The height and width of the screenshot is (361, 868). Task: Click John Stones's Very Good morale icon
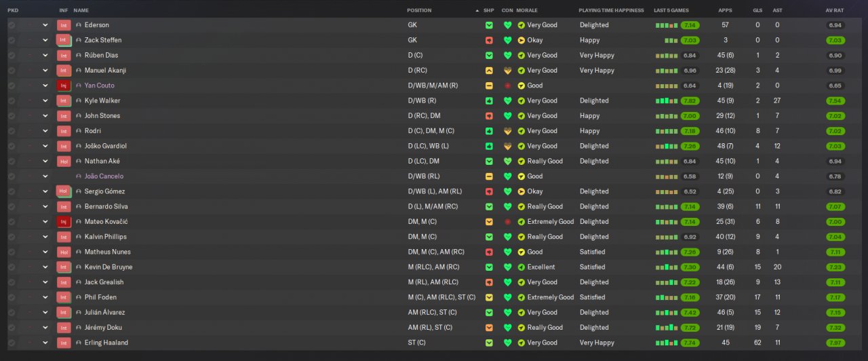coord(521,116)
